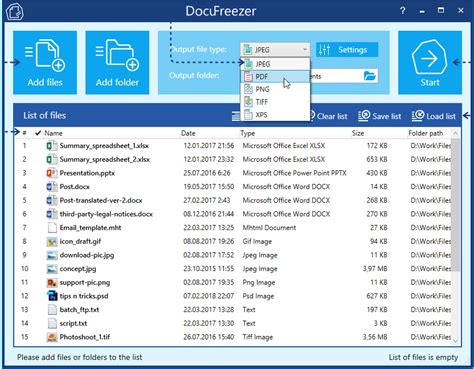Screen dimensions: 474x369
Task: Click the image icon of icon_draft.gif
Action: 52,241
